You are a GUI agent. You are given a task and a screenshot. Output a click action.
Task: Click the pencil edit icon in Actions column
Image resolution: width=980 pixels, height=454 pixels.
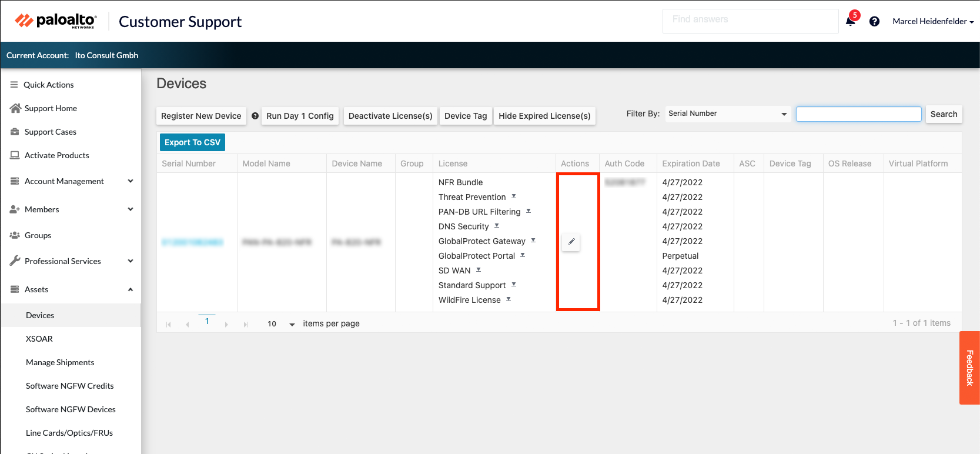(571, 242)
